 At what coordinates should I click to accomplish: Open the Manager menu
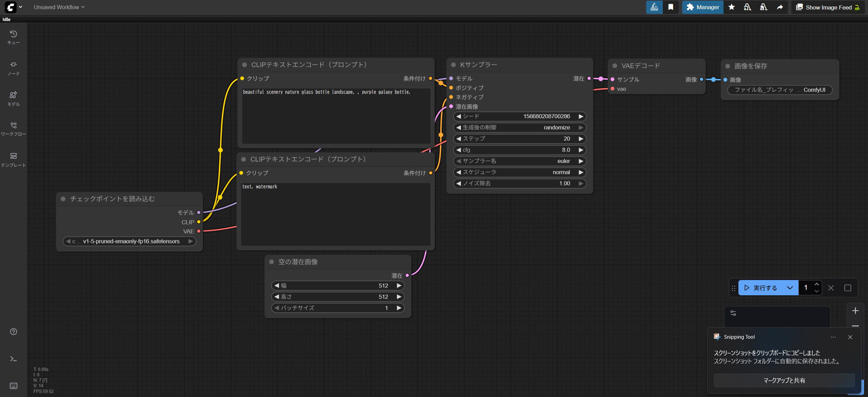pos(702,7)
